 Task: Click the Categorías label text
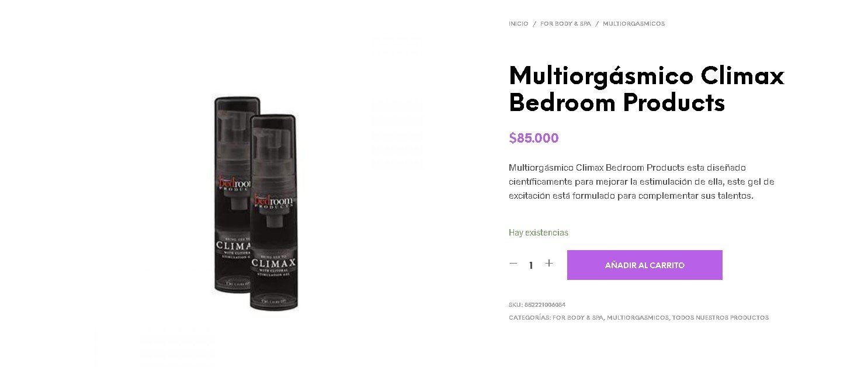(529, 318)
